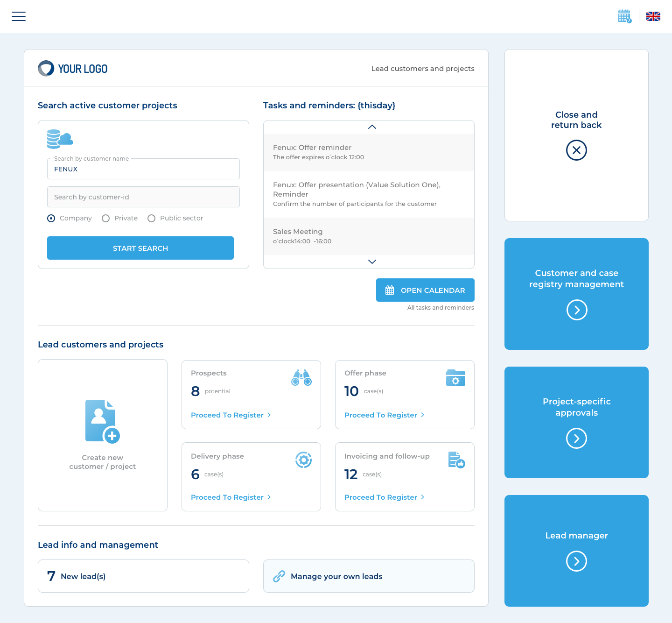Screen dimensions: 672x623
Task: Click the Create new customer document icon
Action: pos(102,421)
